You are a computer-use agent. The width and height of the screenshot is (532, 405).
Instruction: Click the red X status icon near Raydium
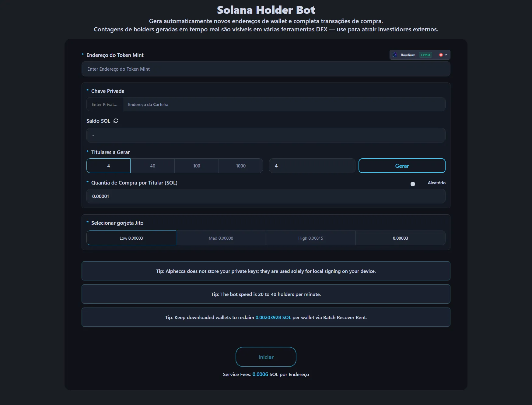click(x=441, y=55)
